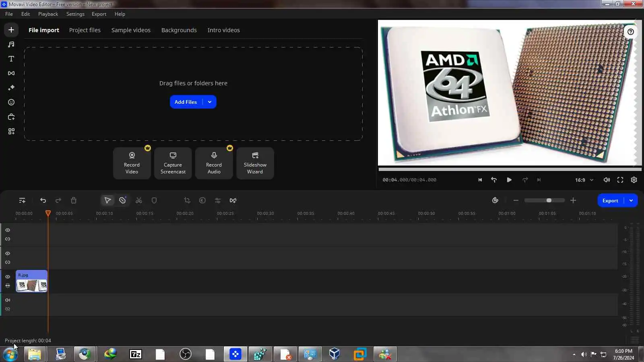Open the Settings menu

(75, 14)
